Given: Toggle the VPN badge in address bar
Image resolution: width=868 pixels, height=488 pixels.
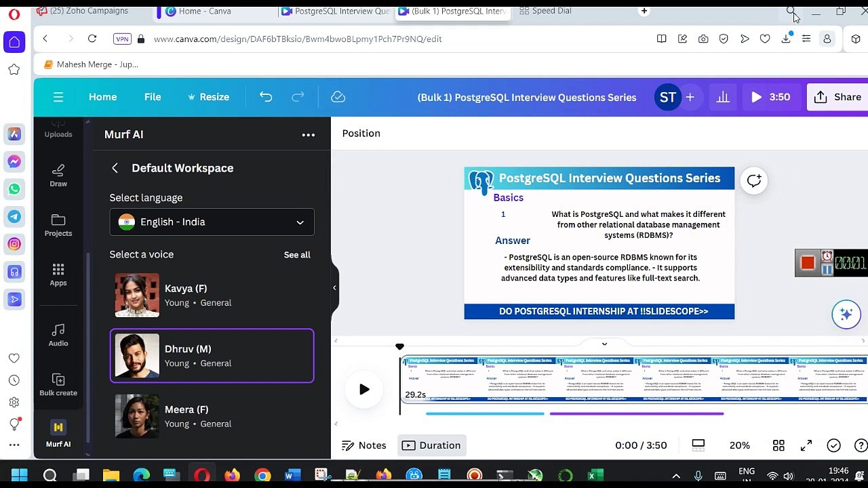Looking at the screenshot, I should click(122, 39).
